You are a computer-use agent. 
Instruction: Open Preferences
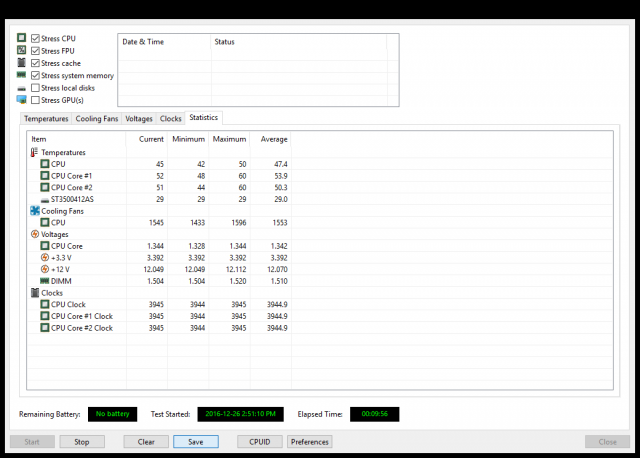(x=310, y=442)
